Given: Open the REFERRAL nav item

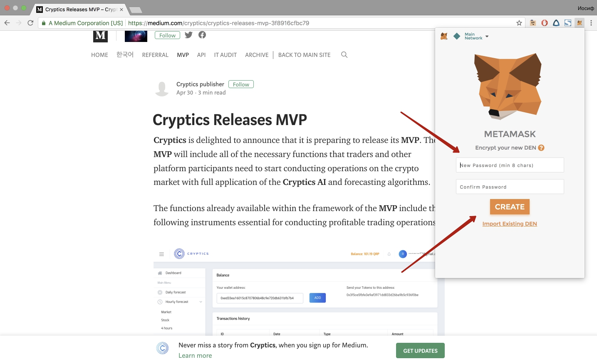Looking at the screenshot, I should (x=155, y=55).
